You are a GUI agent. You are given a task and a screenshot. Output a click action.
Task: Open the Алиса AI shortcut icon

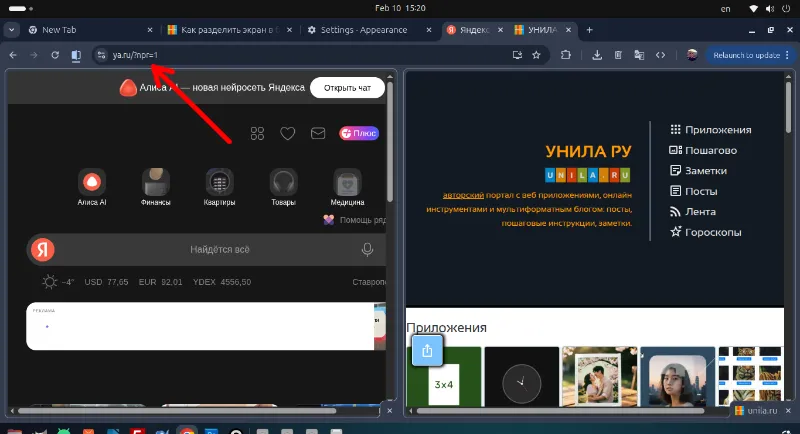[92, 182]
